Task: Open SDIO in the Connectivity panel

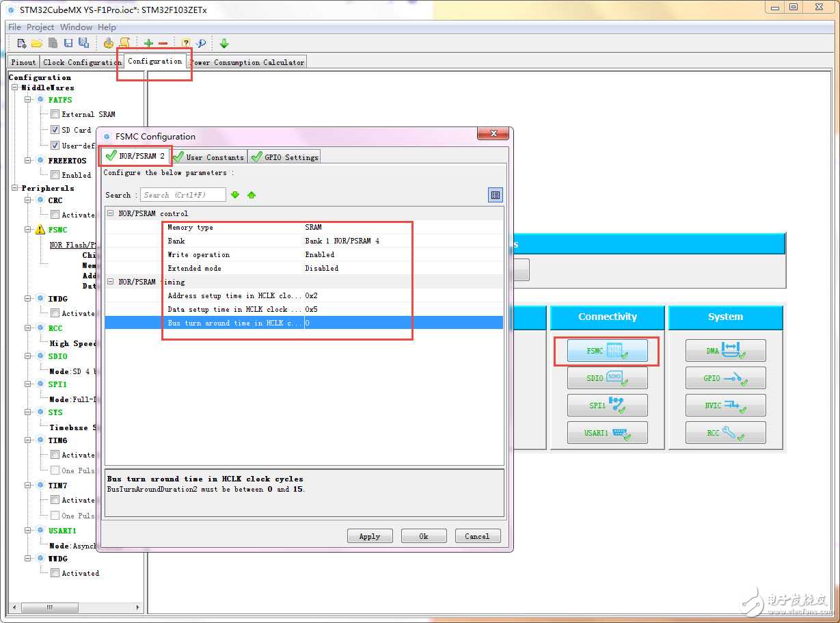Action: coord(607,378)
